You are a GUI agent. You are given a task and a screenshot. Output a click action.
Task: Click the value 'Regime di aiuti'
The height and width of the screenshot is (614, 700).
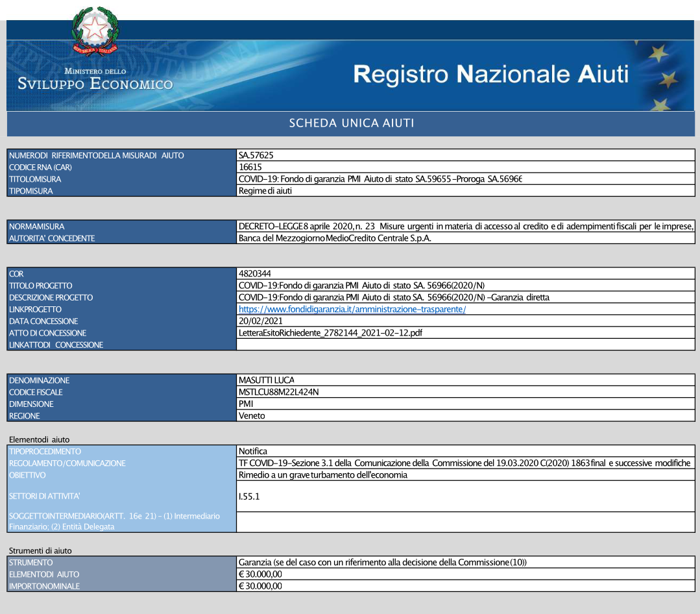point(265,191)
